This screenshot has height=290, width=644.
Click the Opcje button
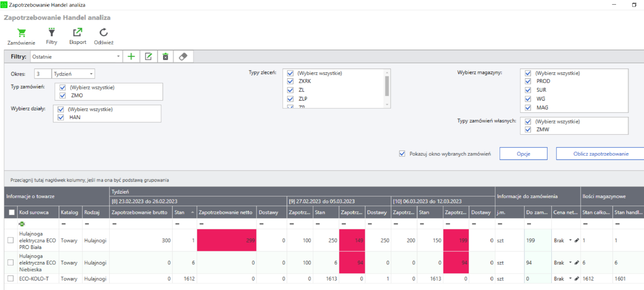point(523,154)
